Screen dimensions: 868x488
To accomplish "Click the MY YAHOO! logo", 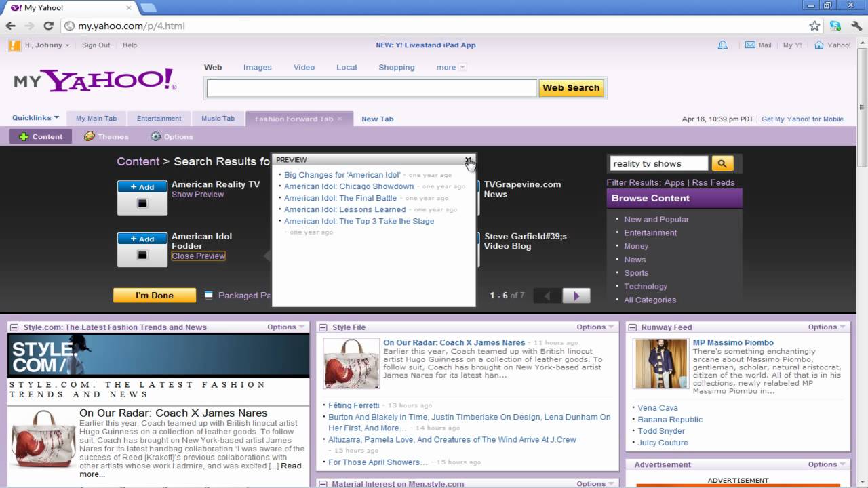I will click(95, 80).
